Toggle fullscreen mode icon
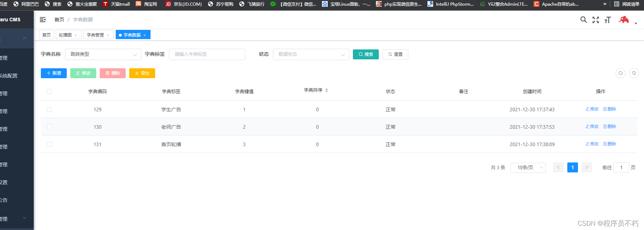Viewport: 644px width, 230px height. pos(596,20)
